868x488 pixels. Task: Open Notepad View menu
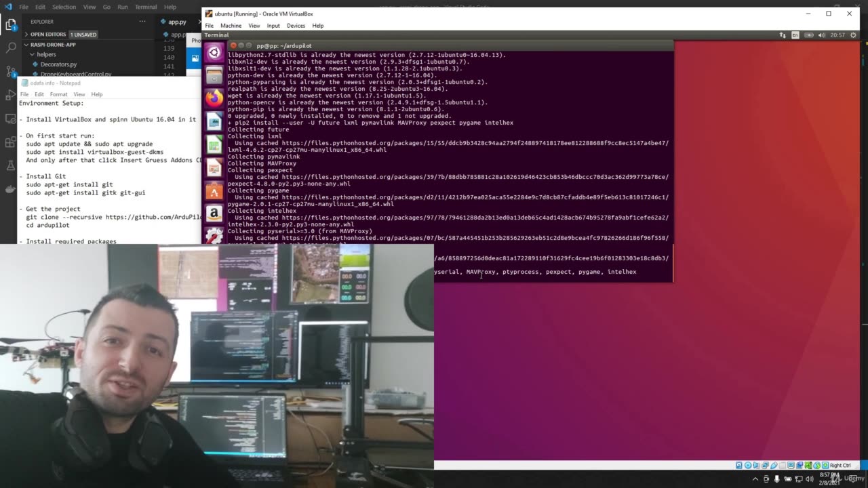tap(79, 94)
